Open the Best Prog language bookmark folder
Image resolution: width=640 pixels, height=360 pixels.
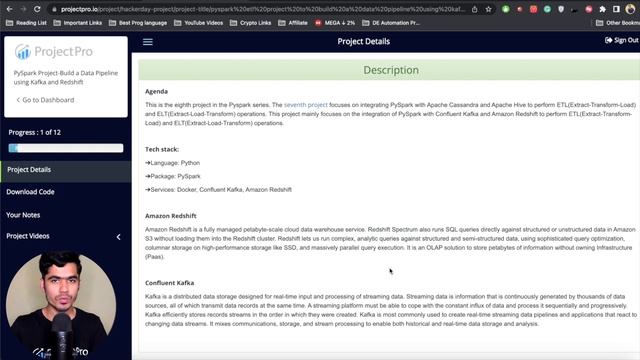pyautogui.click(x=138, y=23)
